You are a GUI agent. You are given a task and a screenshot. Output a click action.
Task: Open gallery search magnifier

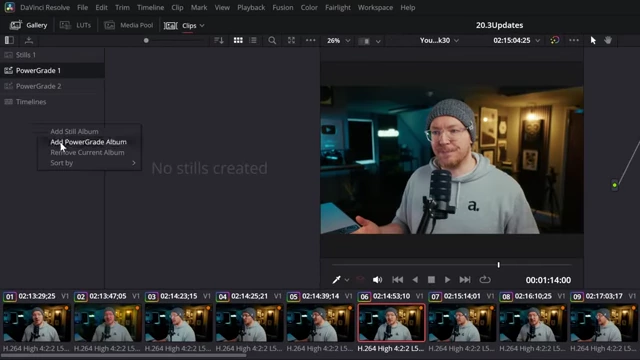point(272,40)
